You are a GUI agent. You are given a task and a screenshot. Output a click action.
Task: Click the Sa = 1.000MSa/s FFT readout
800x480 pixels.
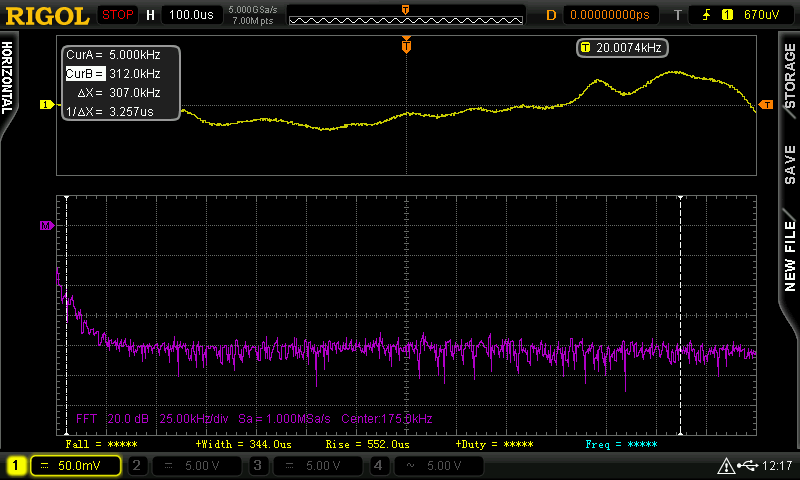(x=284, y=419)
